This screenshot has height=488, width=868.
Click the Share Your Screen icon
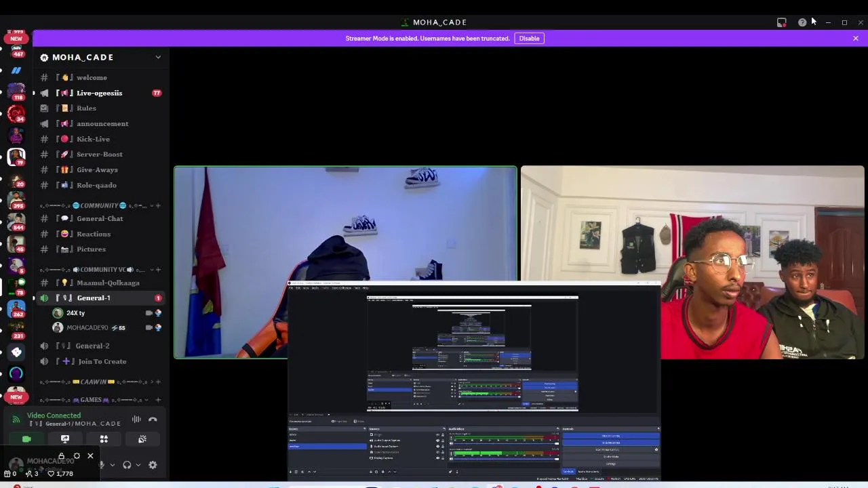(65, 439)
